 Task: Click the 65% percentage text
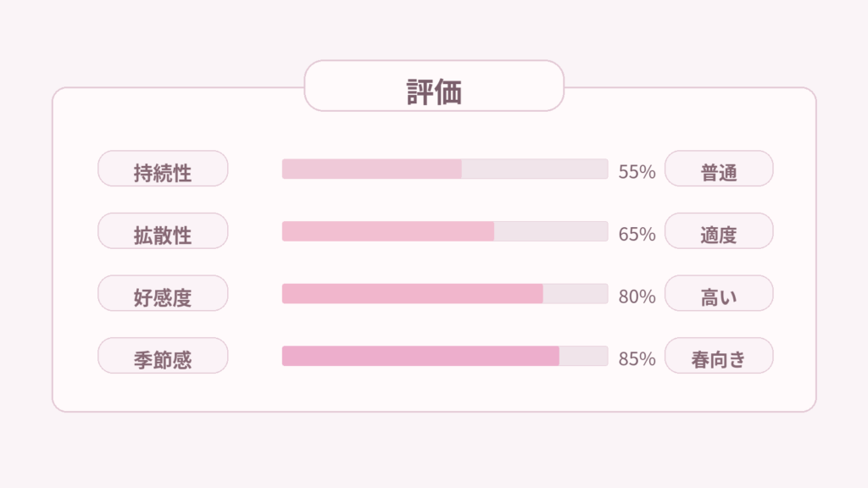[637, 235]
